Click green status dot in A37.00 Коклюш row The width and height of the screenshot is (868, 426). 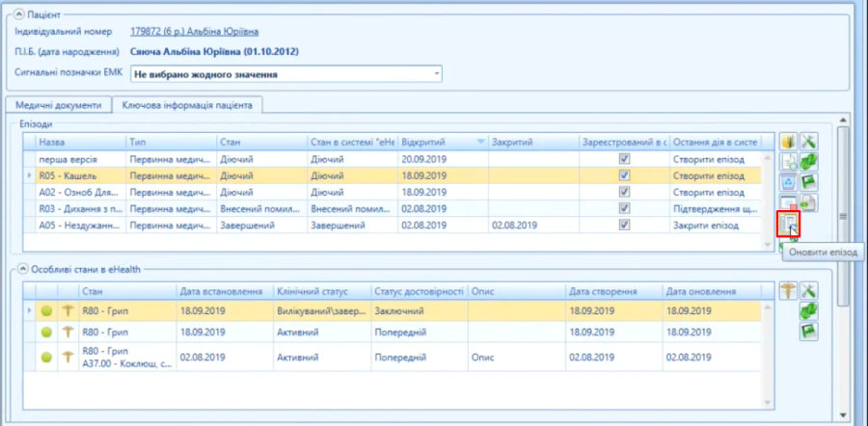[47, 358]
